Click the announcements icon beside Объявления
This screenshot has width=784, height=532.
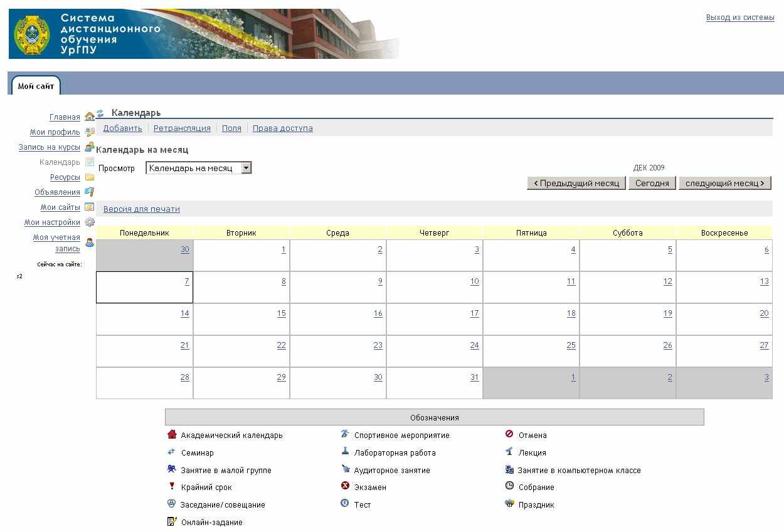tap(90, 192)
